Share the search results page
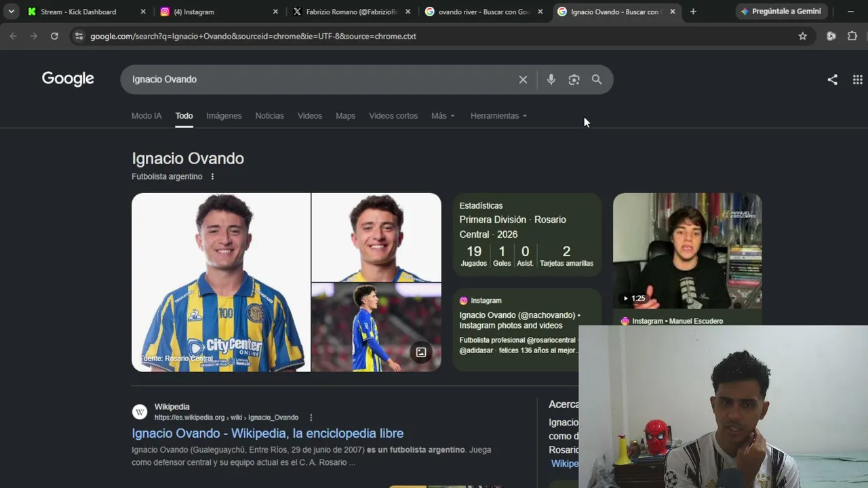This screenshot has width=868, height=488. (x=832, y=79)
